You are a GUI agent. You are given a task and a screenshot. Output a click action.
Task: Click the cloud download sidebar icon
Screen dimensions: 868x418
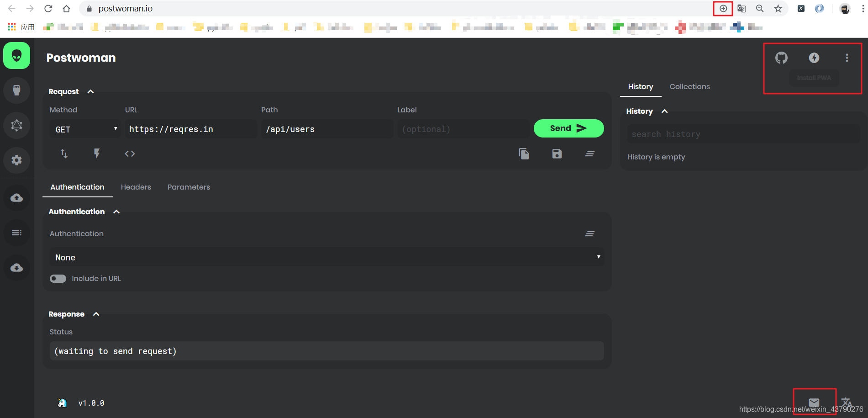tap(17, 268)
